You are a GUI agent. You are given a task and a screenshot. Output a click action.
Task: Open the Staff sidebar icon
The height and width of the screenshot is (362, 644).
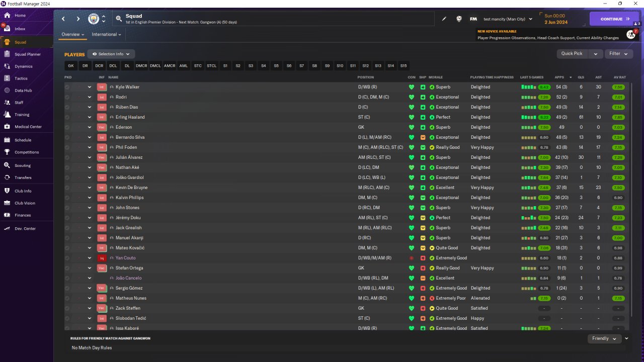point(7,102)
